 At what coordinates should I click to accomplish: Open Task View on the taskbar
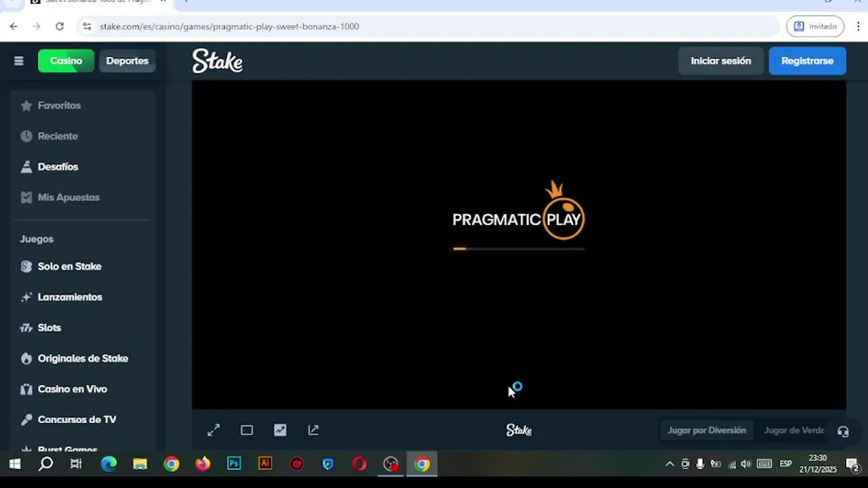tap(76, 464)
